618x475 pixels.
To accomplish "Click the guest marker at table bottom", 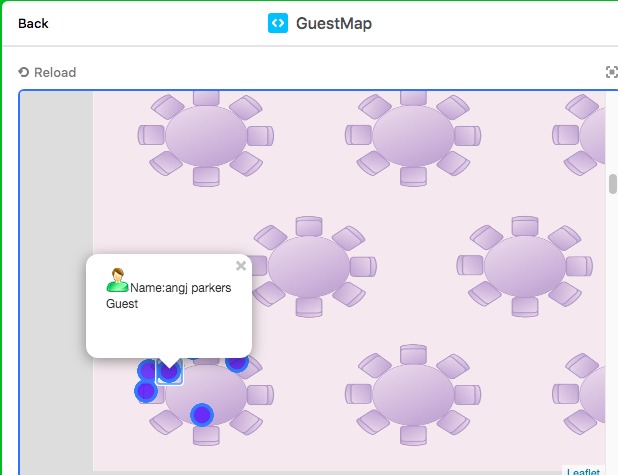I will coord(202,415).
